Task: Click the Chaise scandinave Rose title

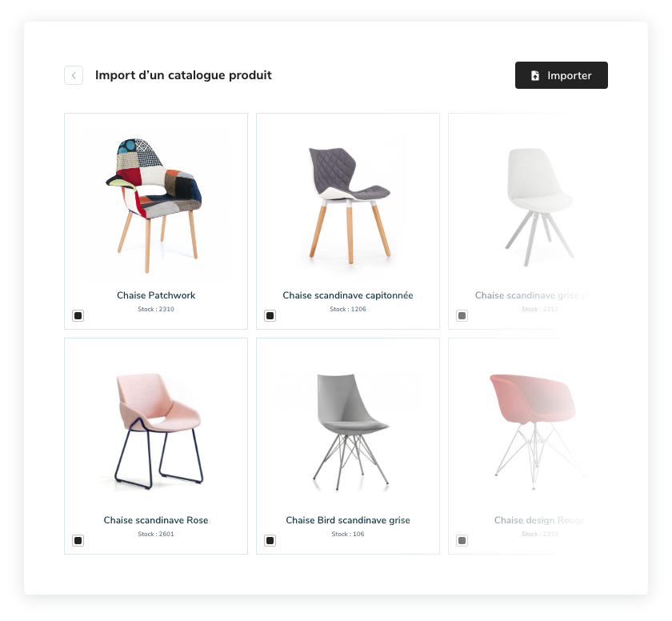Action: [x=156, y=520]
